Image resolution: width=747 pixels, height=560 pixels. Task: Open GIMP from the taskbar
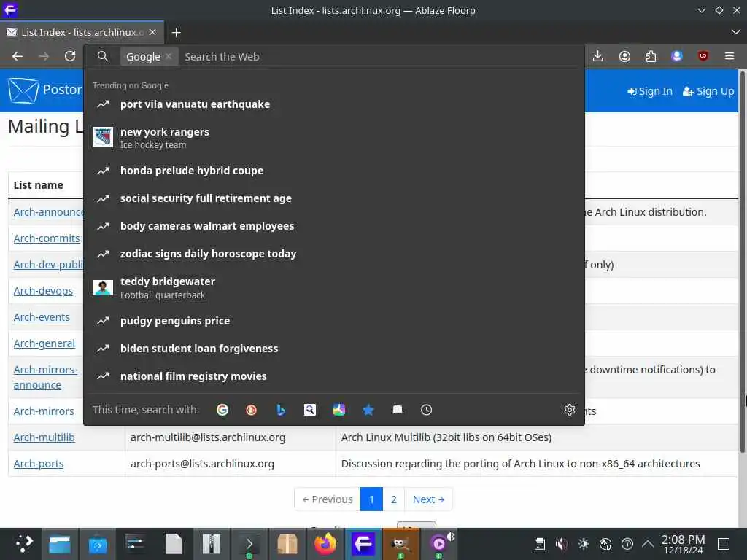[x=400, y=544]
